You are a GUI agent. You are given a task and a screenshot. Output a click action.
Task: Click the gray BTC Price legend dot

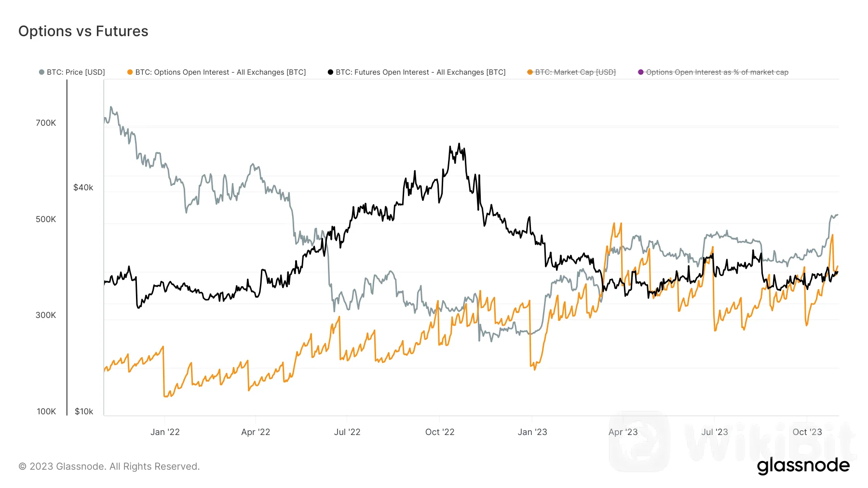[42, 72]
